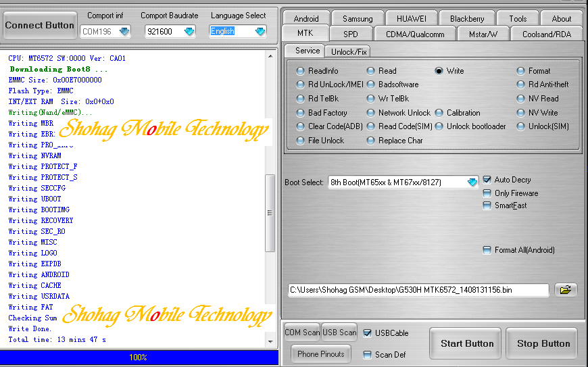This screenshot has width=588, height=367.
Task: Open the Blackberry tab
Action: pyautogui.click(x=467, y=18)
